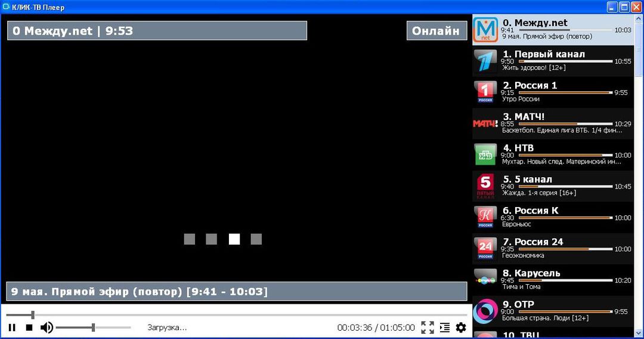644x339 pixels.
Task: Click the partially visible '10. ТВЦ' channel
Action: point(553,334)
